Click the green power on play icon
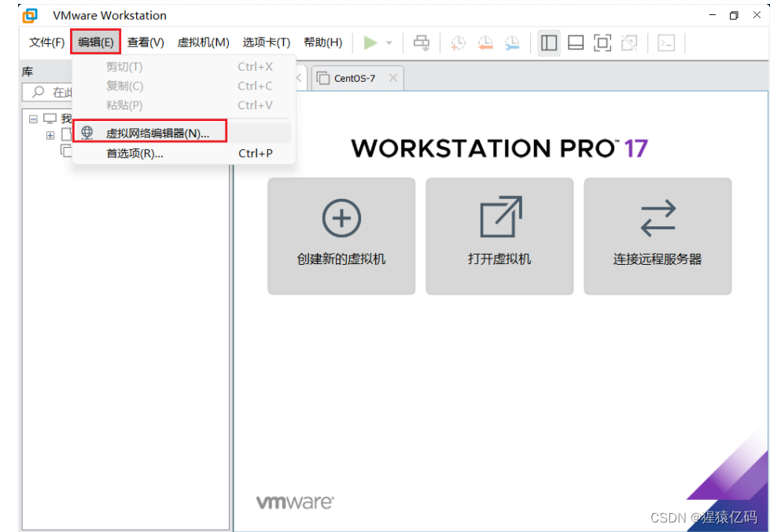770x532 pixels. point(370,42)
